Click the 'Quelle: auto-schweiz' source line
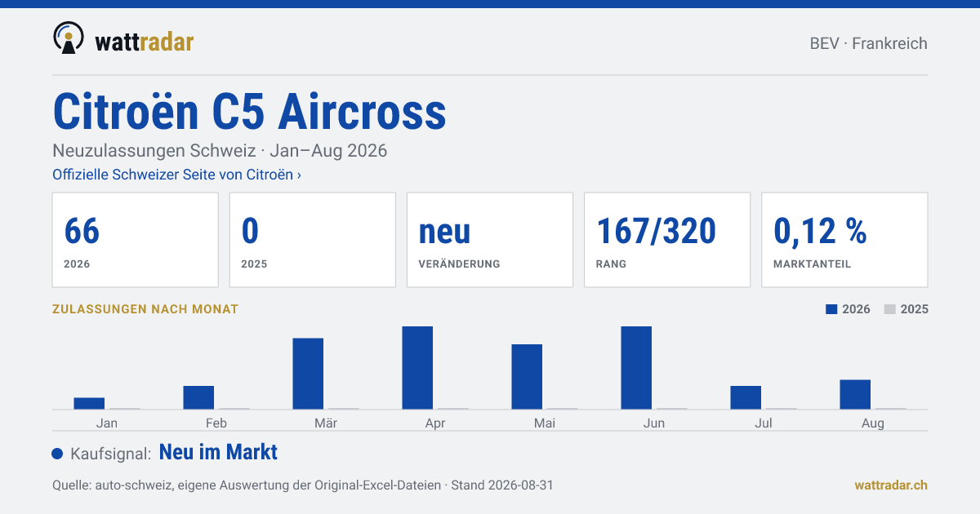Screen dimensions: 980x514 click(x=303, y=485)
